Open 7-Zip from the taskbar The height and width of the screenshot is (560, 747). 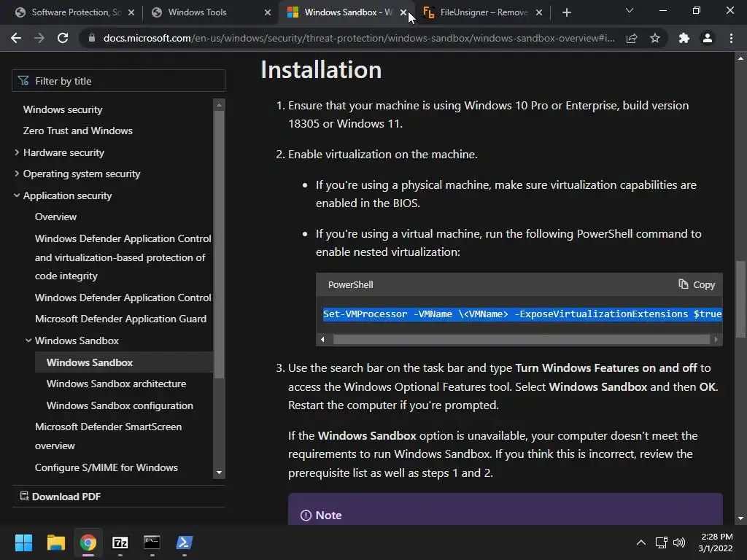click(120, 542)
